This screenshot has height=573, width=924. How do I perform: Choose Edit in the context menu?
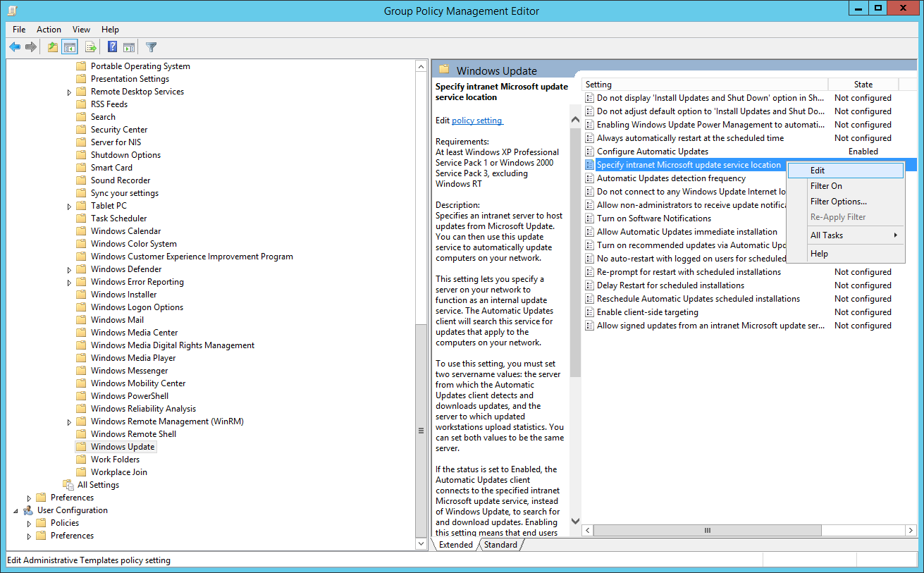coord(846,171)
